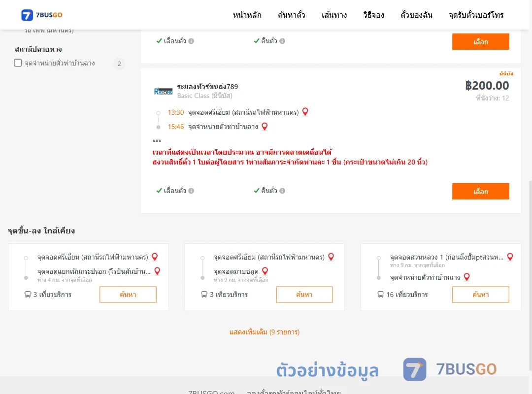
Task: Select วิธีจอง in the top menu
Action: (373, 15)
